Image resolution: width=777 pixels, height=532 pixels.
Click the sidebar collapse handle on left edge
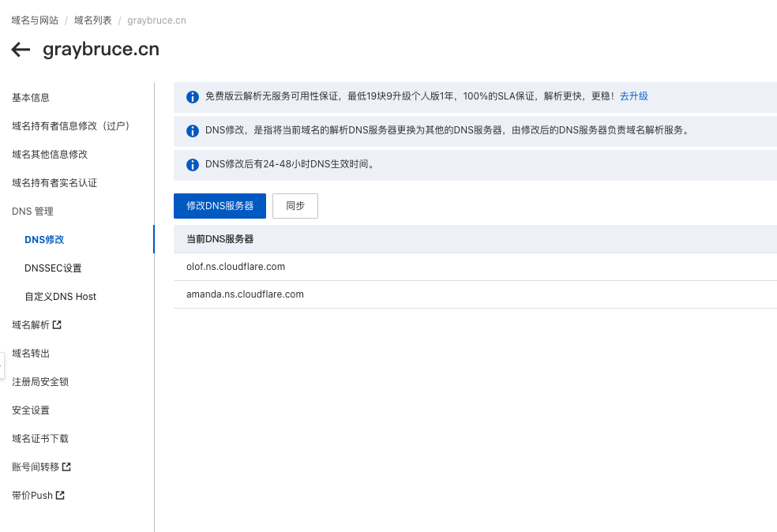click(2, 365)
